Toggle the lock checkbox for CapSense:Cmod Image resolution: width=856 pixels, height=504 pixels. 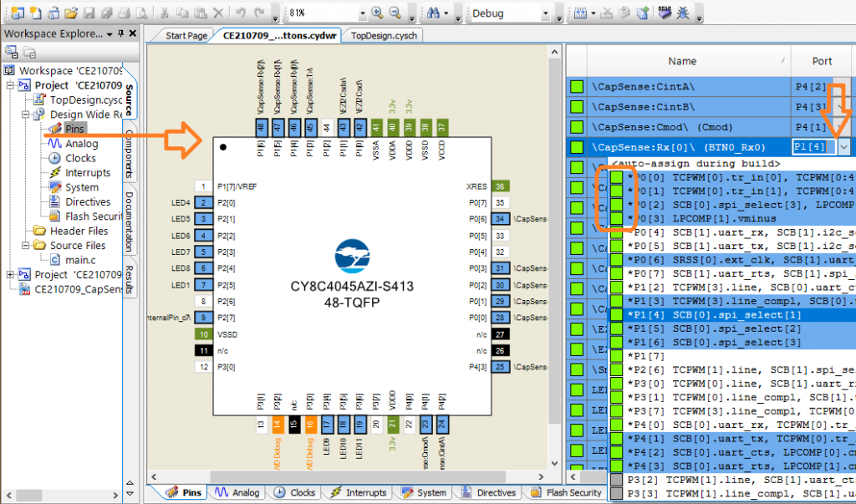(x=578, y=128)
